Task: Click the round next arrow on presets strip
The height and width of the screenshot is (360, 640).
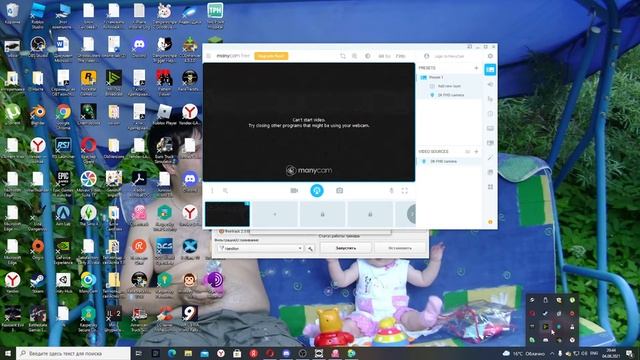Action: (411, 214)
